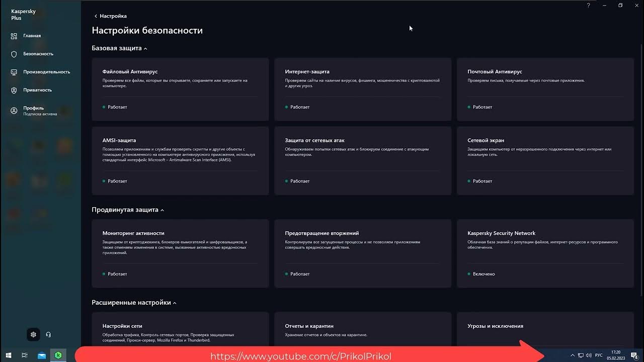
Task: Click the network icon in system tray
Action: coord(581,355)
